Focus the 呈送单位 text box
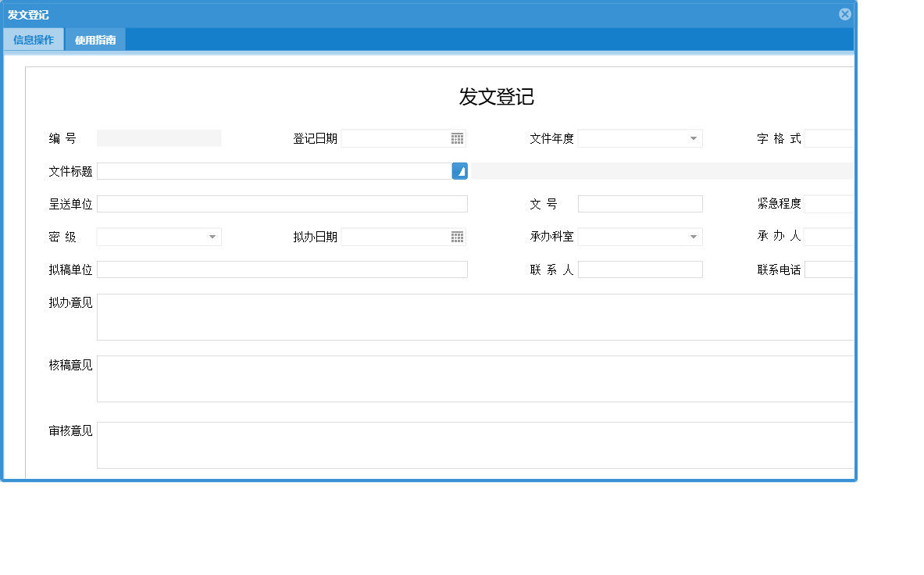924x575 pixels. pyautogui.click(x=281, y=203)
